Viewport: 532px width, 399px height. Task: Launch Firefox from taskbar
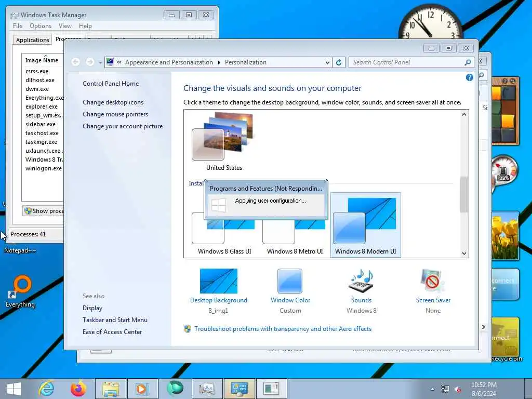(x=78, y=389)
